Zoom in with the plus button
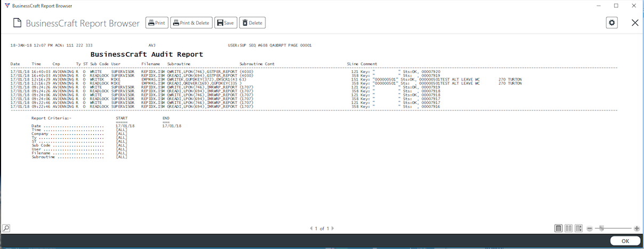 (637, 228)
